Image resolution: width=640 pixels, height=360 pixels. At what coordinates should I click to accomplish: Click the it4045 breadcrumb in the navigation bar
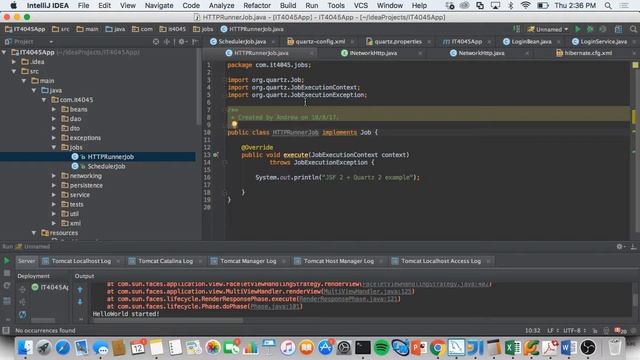tap(173, 29)
